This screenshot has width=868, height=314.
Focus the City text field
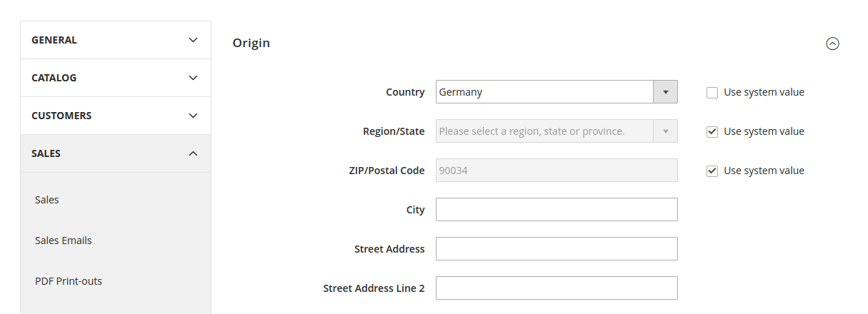tap(557, 210)
